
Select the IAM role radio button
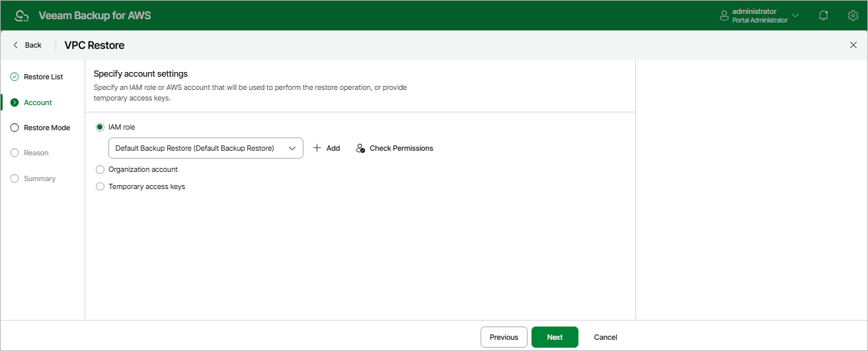(100, 126)
